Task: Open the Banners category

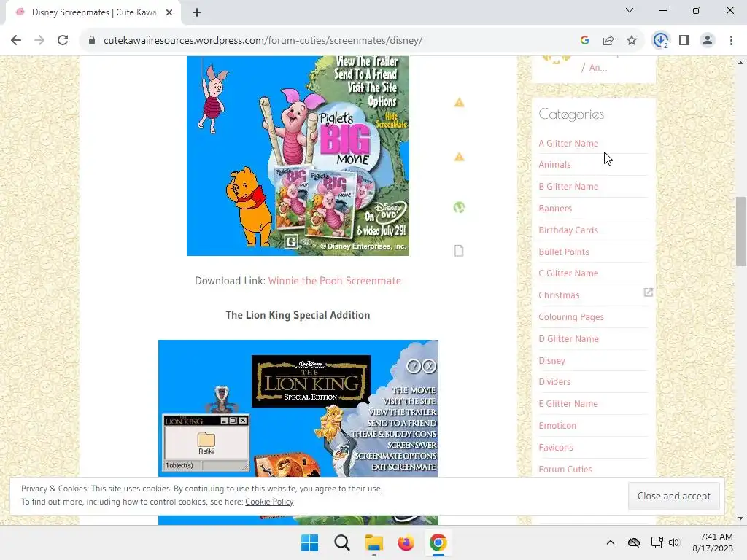Action: coord(555,208)
